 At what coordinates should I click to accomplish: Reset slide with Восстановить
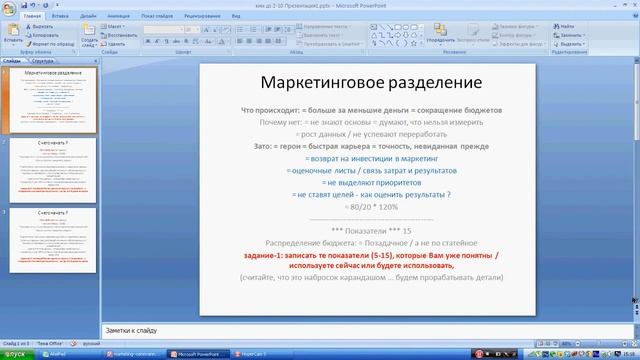click(x=119, y=35)
